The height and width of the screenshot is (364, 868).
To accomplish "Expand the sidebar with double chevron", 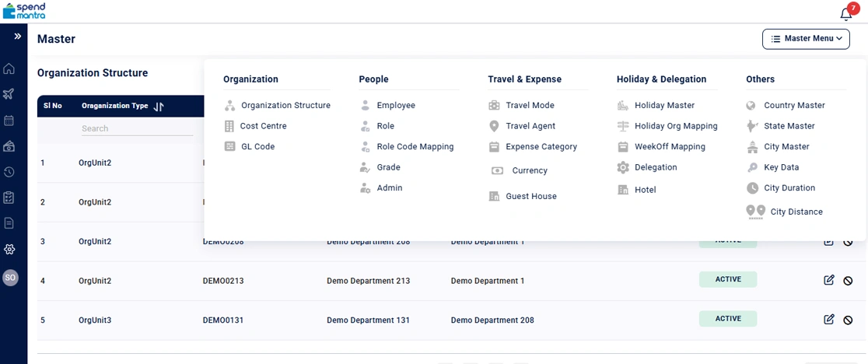I will point(18,37).
